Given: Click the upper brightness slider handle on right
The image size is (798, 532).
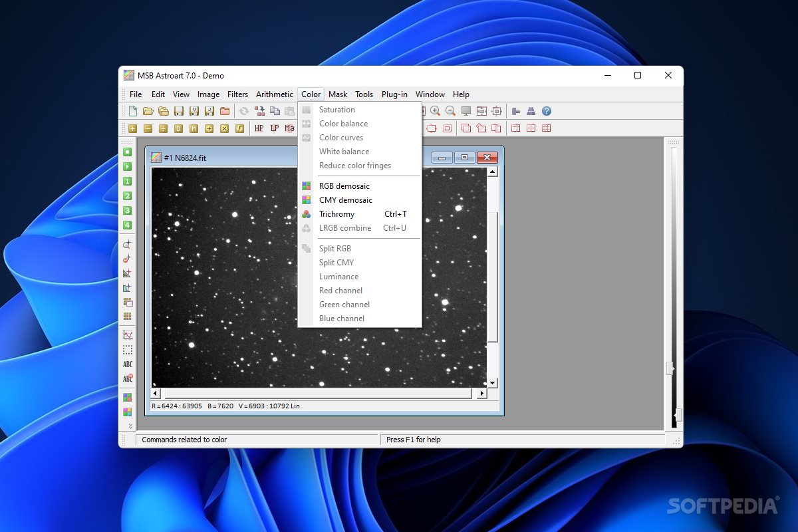Looking at the screenshot, I should tap(670, 368).
